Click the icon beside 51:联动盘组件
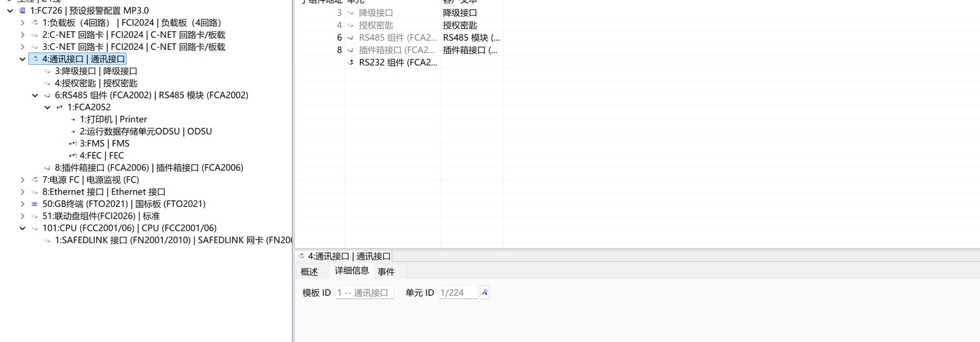Viewport: 980px width, 342px height. (x=35, y=216)
